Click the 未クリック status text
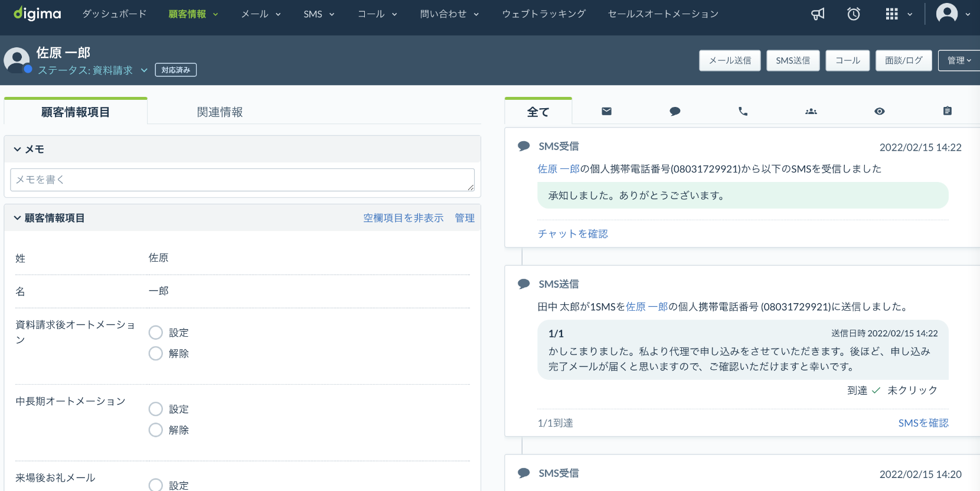Image resolution: width=980 pixels, height=491 pixels. point(912,391)
